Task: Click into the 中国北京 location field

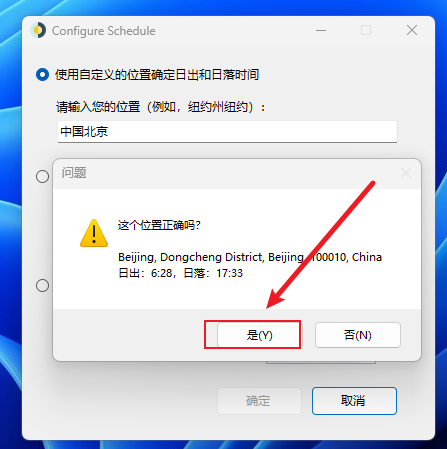Action: click(x=227, y=132)
